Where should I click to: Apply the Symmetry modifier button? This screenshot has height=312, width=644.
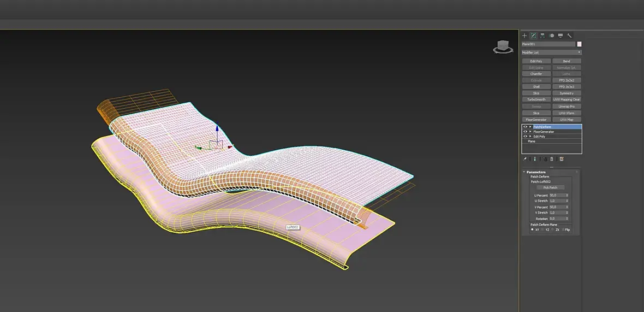(x=567, y=93)
